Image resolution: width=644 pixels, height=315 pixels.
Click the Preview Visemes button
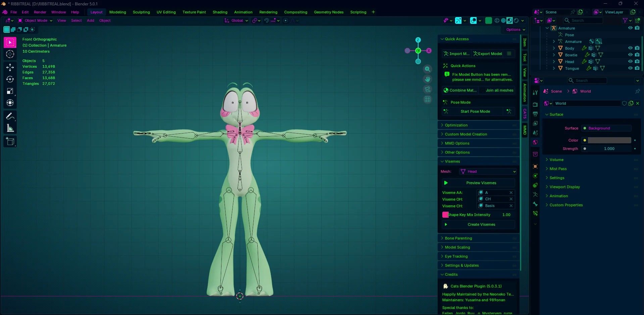tap(478, 183)
